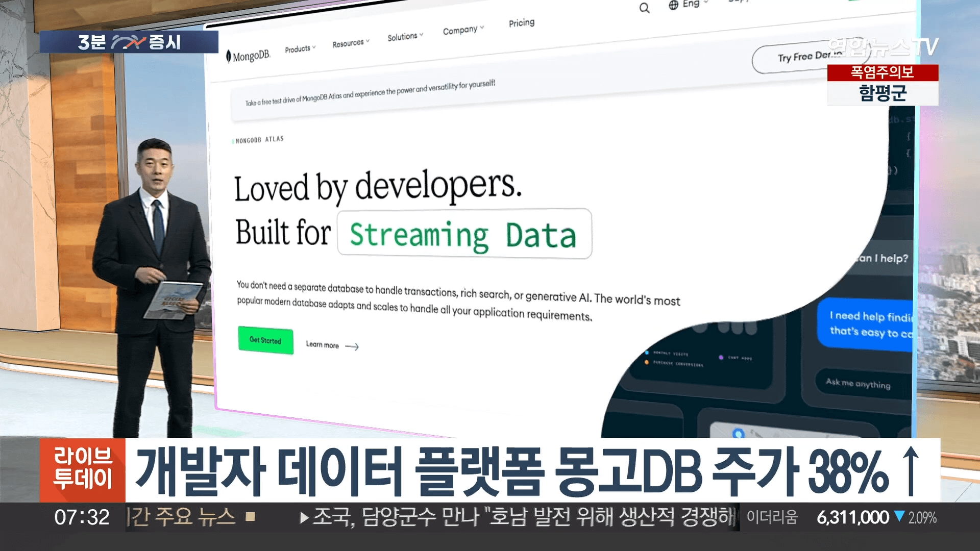Click the globe language icon next to Eng
The height and width of the screenshot is (551, 980).
pyautogui.click(x=673, y=5)
